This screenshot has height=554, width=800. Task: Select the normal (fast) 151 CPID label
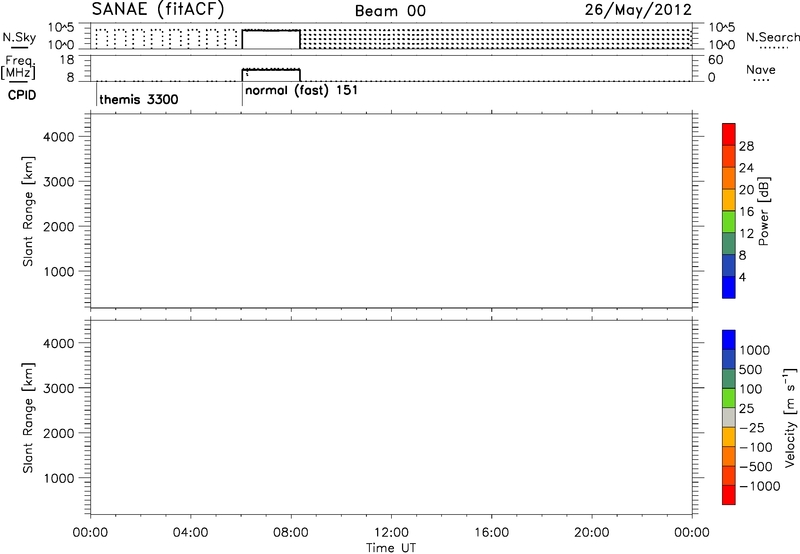[x=302, y=90]
